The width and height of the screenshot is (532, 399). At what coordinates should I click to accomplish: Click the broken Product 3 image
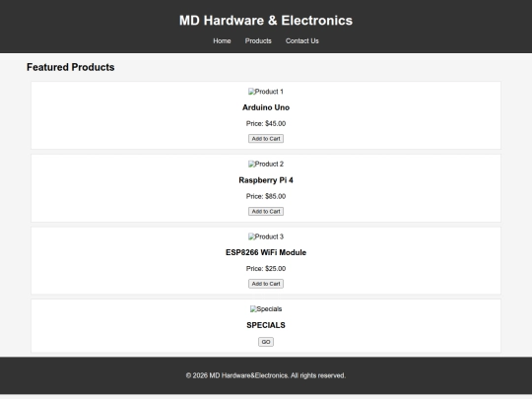266,236
